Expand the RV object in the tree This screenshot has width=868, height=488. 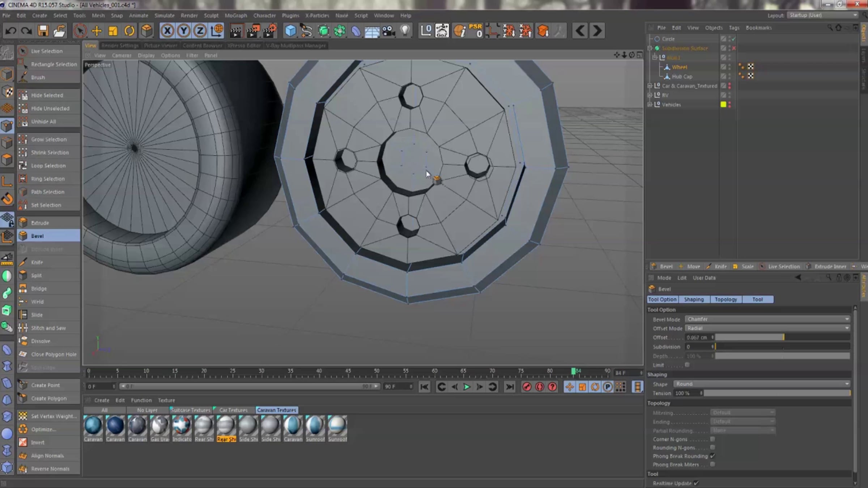650,95
